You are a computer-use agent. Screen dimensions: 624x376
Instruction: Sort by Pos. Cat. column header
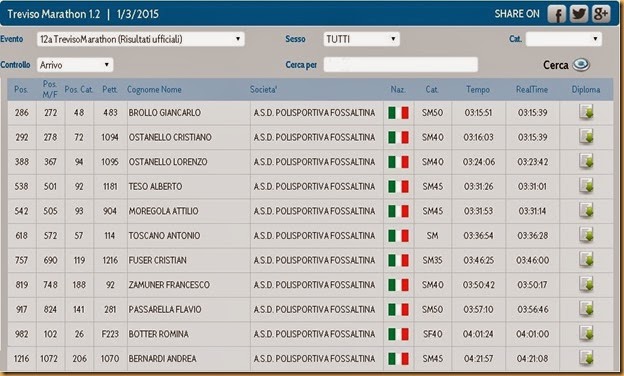79,90
